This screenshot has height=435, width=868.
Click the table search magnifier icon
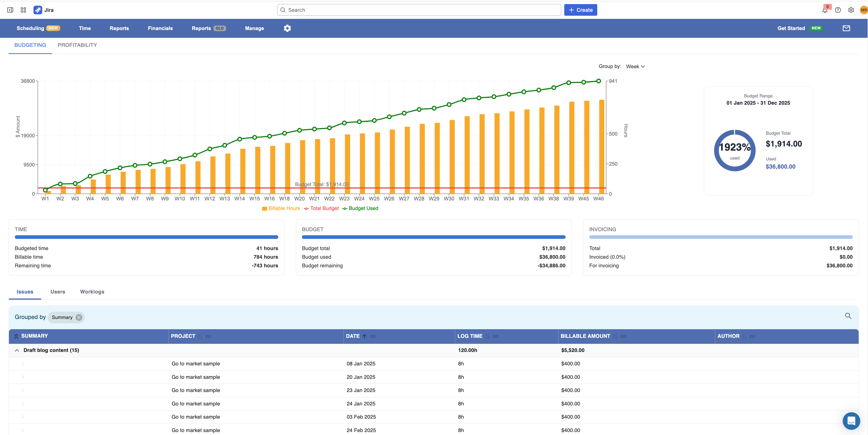[x=848, y=316]
